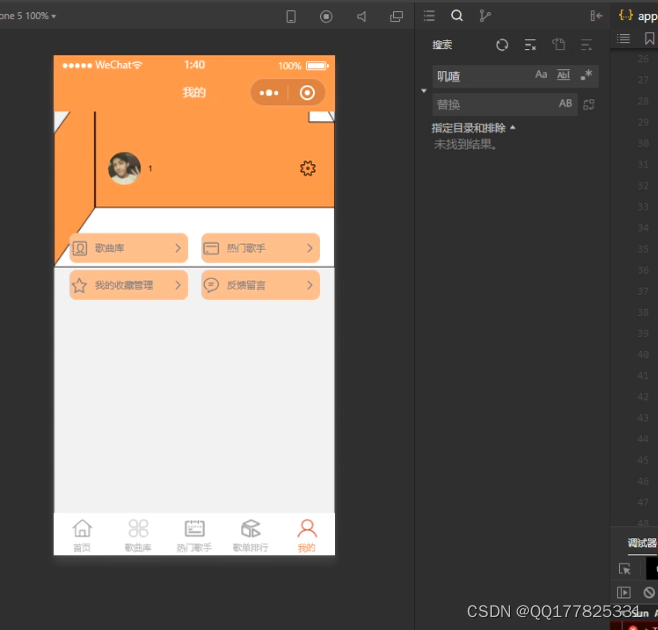658x630 pixels.
Task: Open the 热门歌手 card
Action: pos(261,248)
